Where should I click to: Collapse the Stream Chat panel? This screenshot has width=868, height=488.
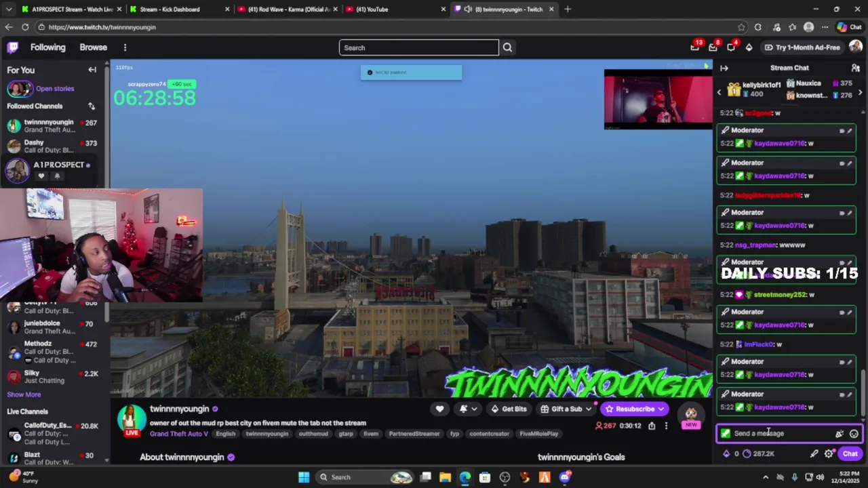(724, 68)
